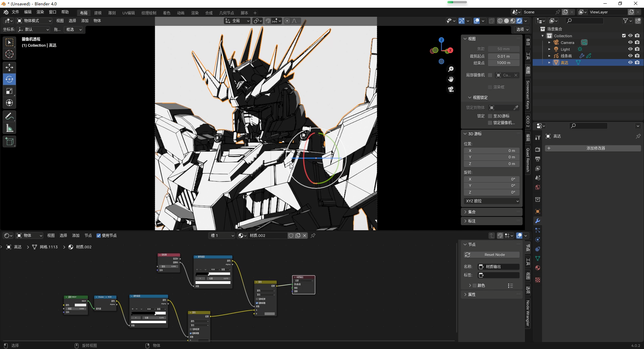Screen dimensions: 644x349
Task: Select the Scale tool
Action: click(x=9, y=91)
